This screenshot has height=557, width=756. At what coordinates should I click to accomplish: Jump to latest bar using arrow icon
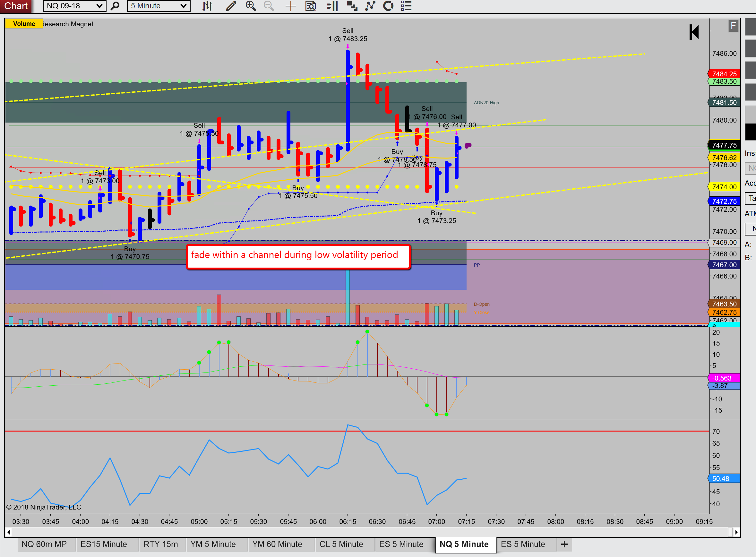tap(694, 32)
